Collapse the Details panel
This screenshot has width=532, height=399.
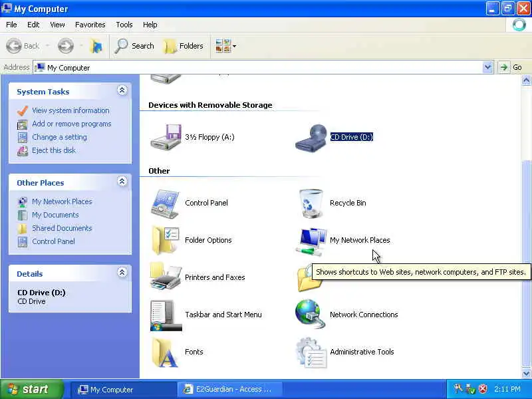click(122, 273)
